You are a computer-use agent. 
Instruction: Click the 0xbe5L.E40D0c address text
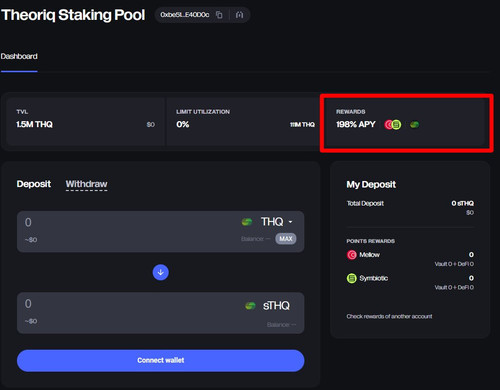click(185, 15)
